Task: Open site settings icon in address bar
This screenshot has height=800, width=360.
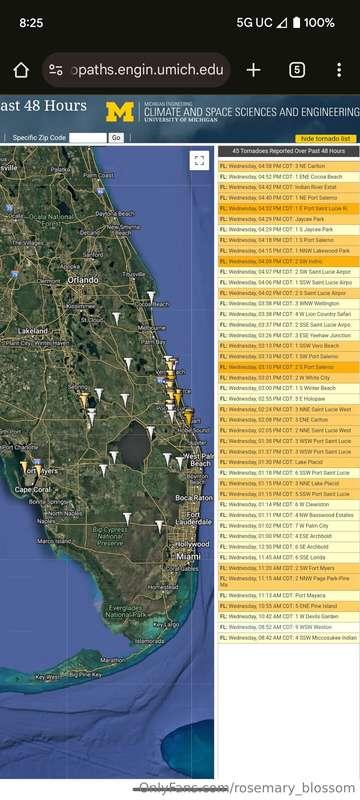Action: (x=56, y=70)
